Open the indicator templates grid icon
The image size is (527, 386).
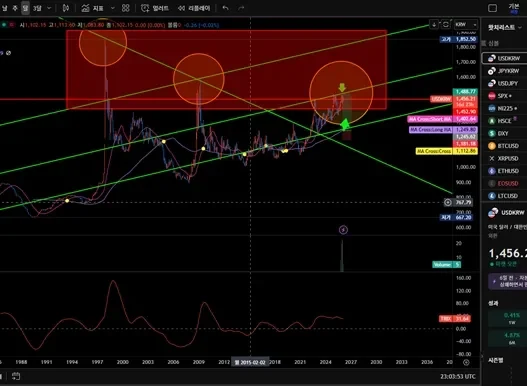(x=126, y=8)
